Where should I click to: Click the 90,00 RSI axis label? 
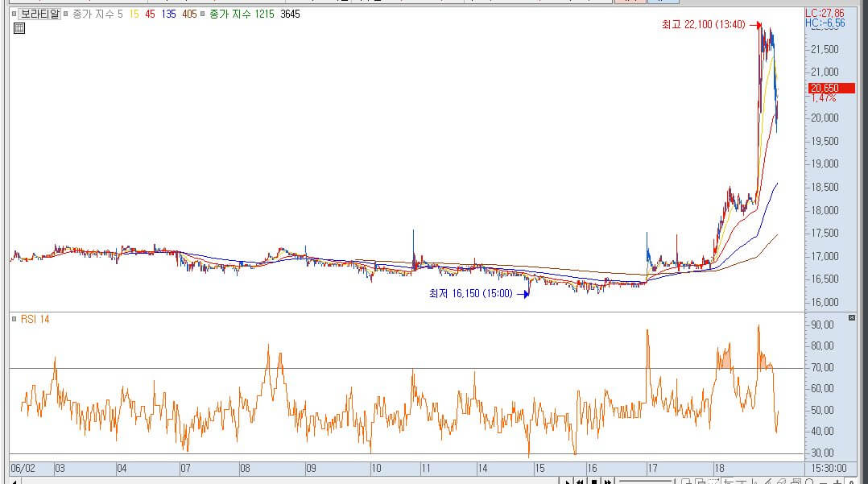click(x=823, y=325)
